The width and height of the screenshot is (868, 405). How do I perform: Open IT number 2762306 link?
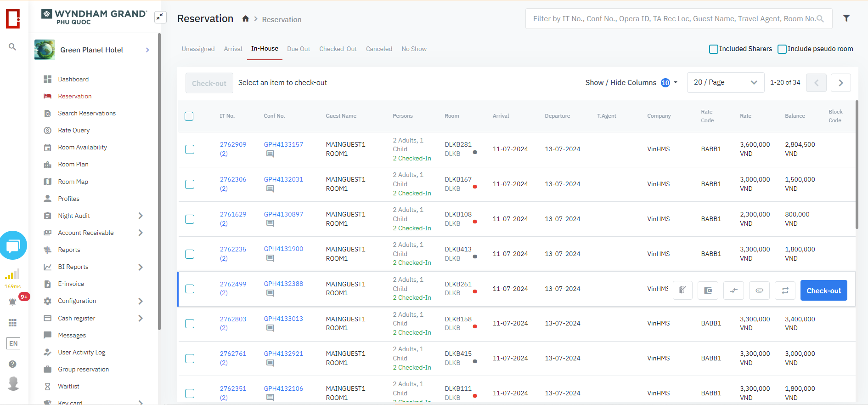click(x=233, y=179)
